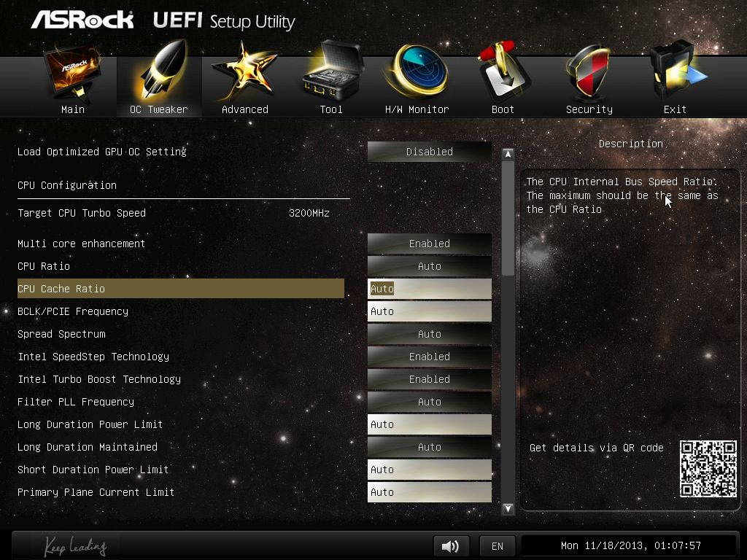Image resolution: width=747 pixels, height=560 pixels.
Task: Open the Filter PLL Frequency dropdown
Action: tap(429, 402)
